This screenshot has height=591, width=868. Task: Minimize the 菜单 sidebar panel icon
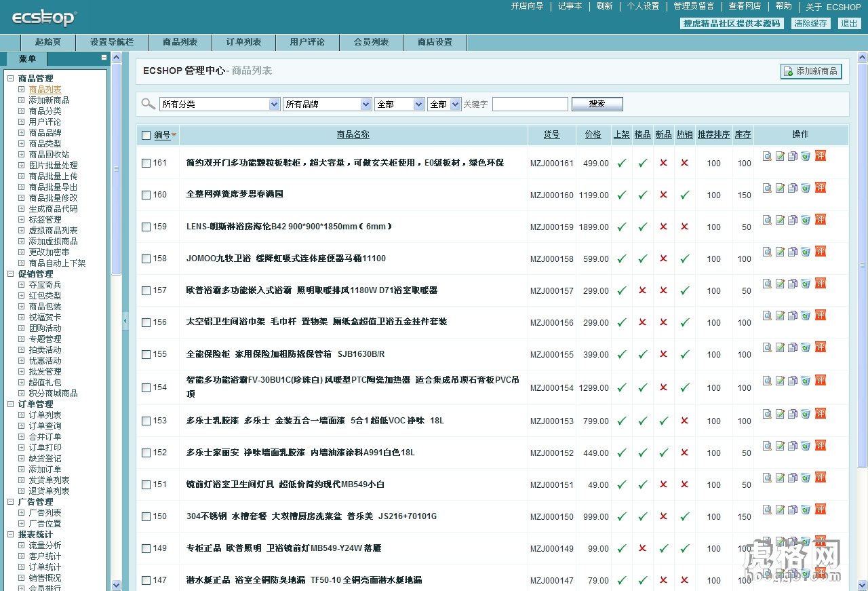click(x=104, y=58)
